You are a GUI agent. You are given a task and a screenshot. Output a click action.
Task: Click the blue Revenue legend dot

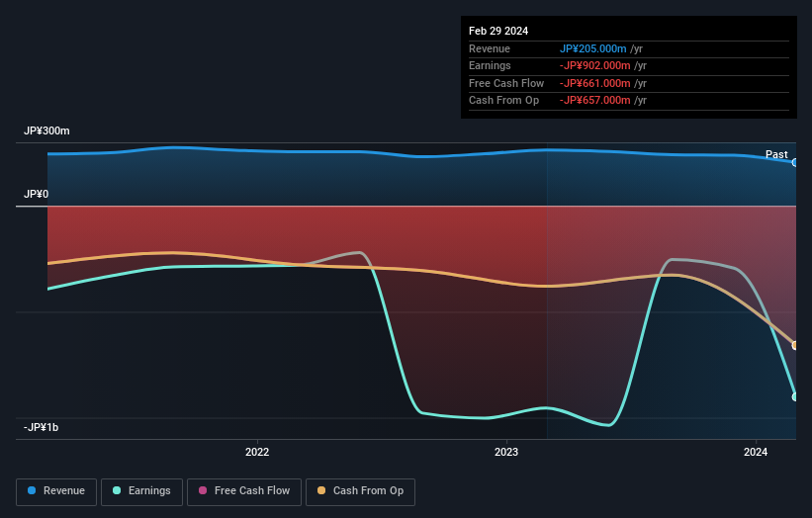click(x=32, y=490)
